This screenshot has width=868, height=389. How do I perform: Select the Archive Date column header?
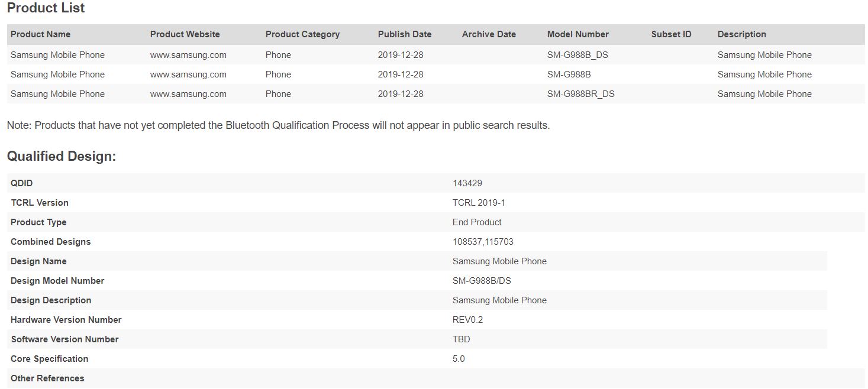pos(489,34)
